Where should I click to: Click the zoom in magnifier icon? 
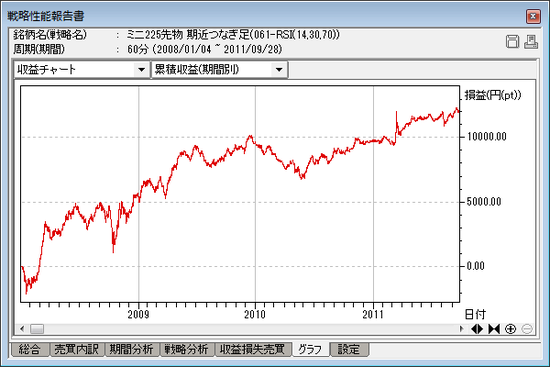point(510,329)
